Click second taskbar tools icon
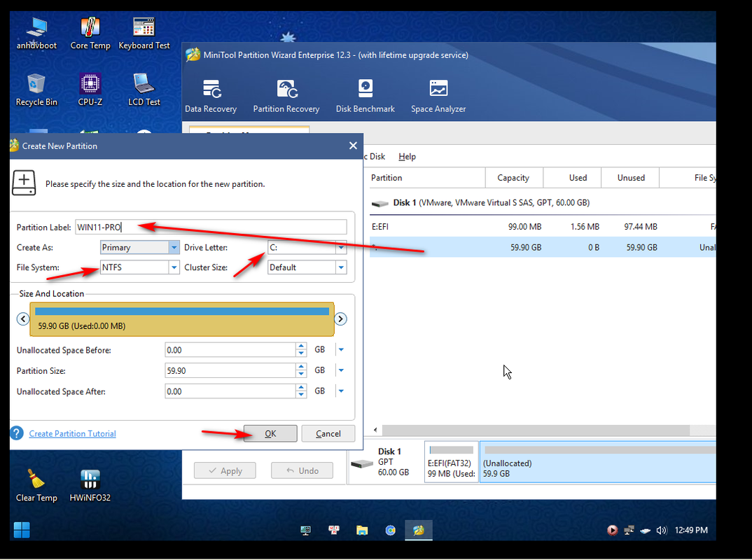This screenshot has height=560, width=752. tap(334, 530)
